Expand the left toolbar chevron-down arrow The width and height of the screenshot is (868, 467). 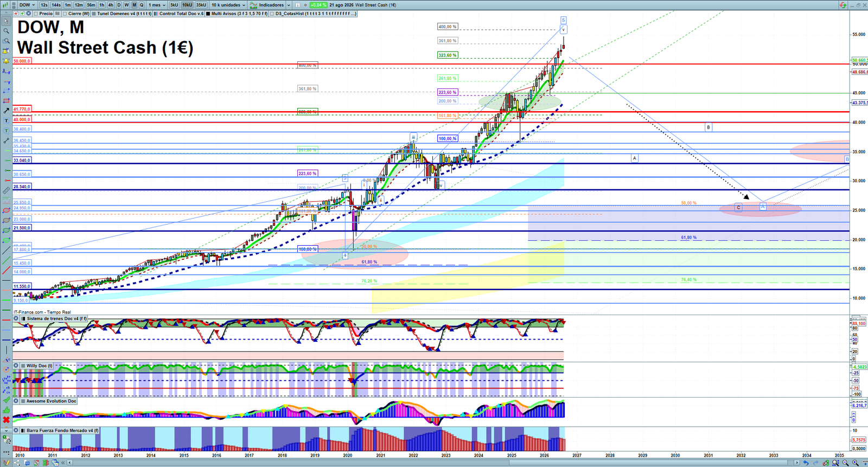[7, 431]
